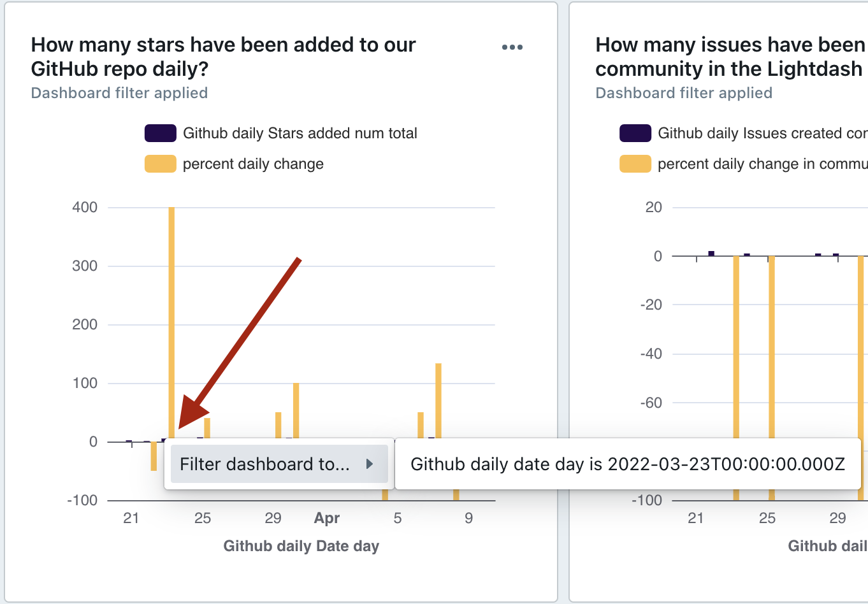Viewport: 868px width, 604px height.
Task: Toggle 'percent daily change' legend label in stars chart
Action: pos(253,164)
